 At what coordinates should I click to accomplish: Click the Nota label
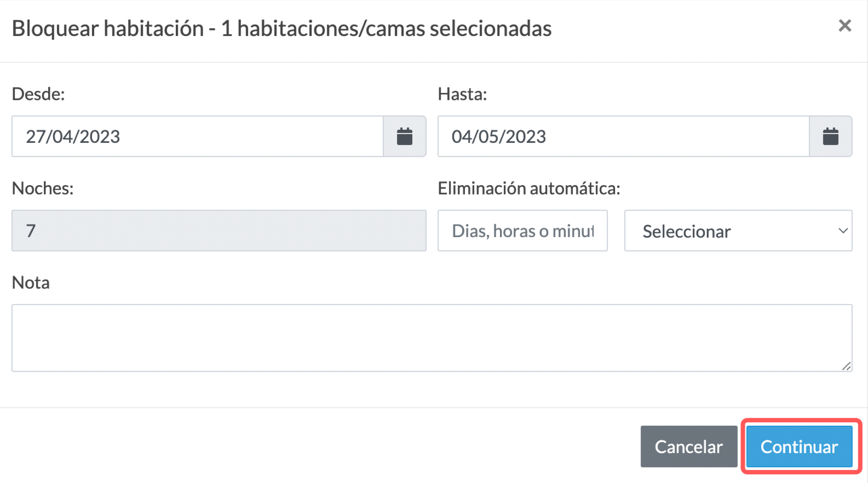[31, 283]
